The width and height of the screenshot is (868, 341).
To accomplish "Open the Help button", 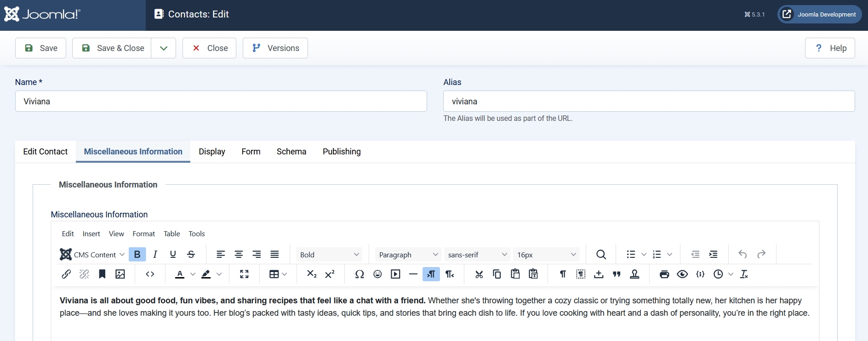I will [830, 48].
